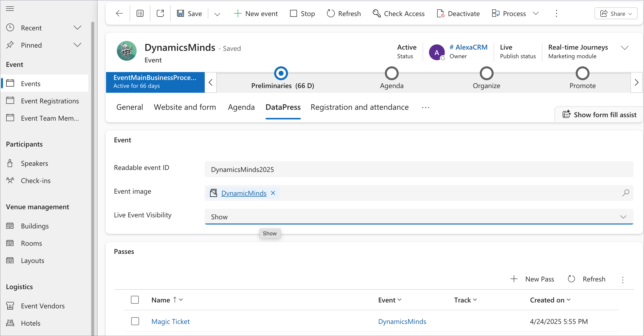The width and height of the screenshot is (644, 336).
Task: Select all passes checkbox
Action: point(135,300)
